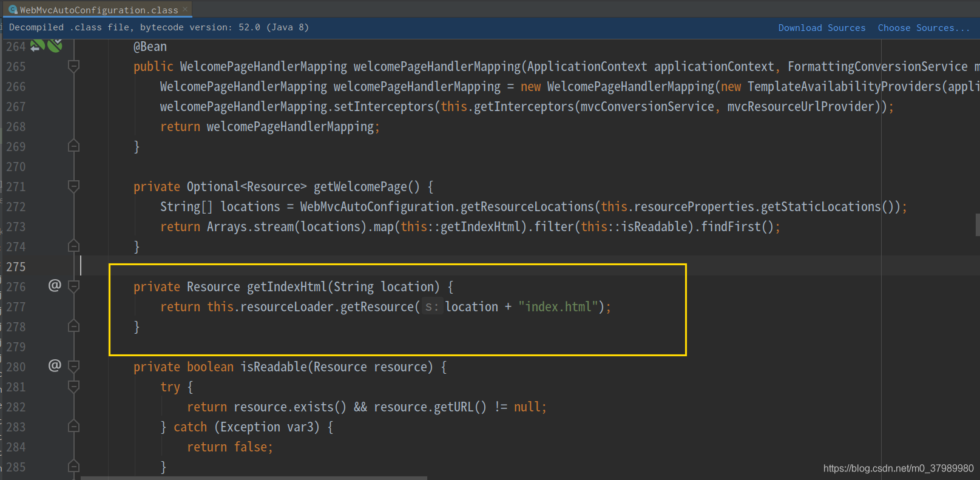
Task: Click 'getIndexHtml' method name on line 276
Action: 286,287
